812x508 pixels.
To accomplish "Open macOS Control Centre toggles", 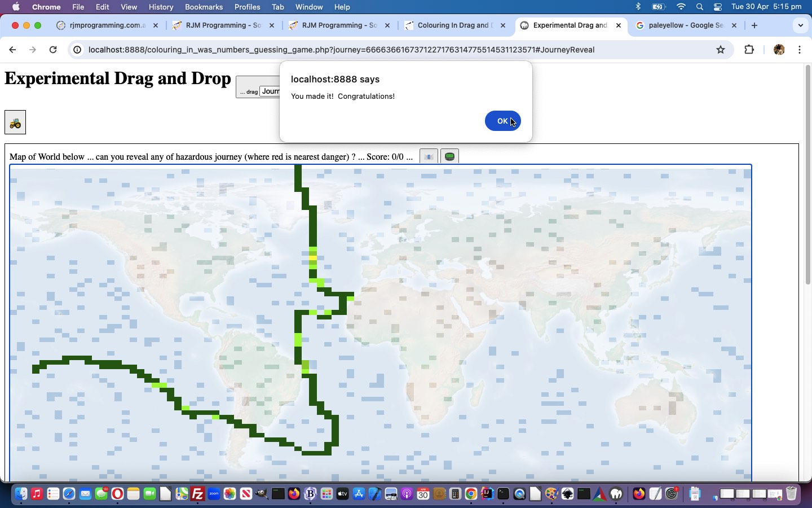I will point(717,7).
